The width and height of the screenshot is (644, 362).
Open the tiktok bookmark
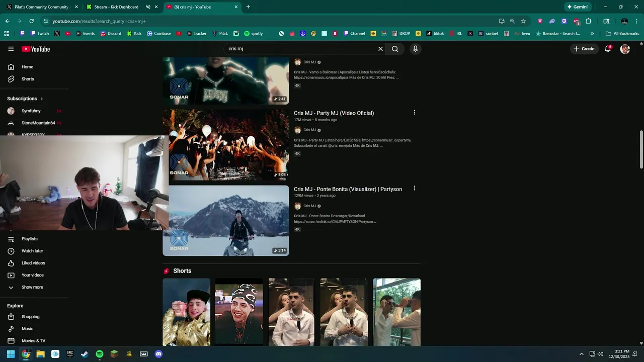[435, 34]
